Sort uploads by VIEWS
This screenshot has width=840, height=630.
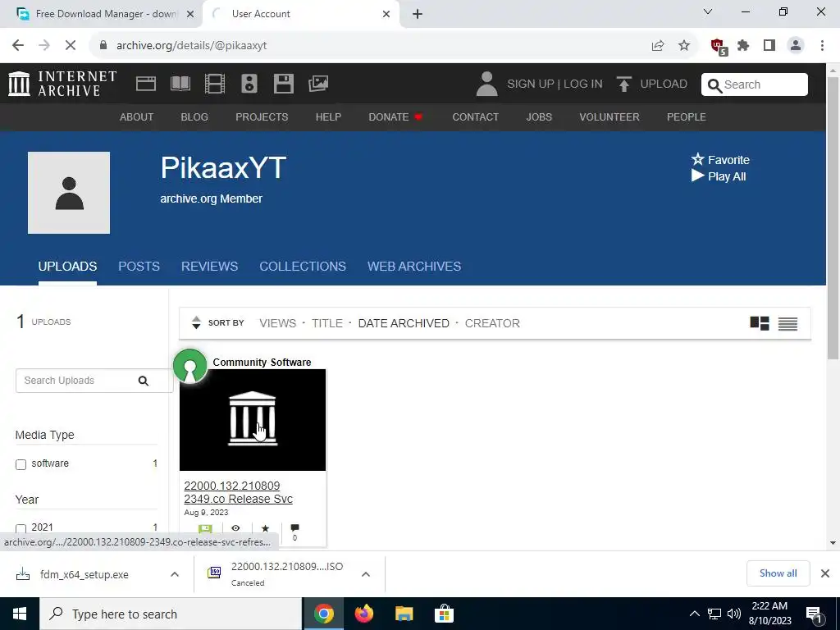pyautogui.click(x=277, y=323)
